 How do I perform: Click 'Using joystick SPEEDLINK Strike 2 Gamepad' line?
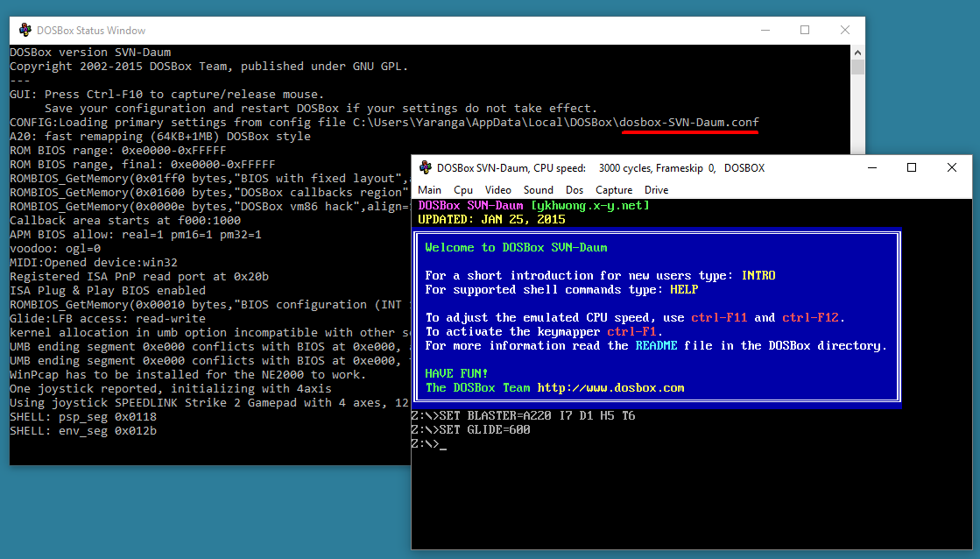209,403
